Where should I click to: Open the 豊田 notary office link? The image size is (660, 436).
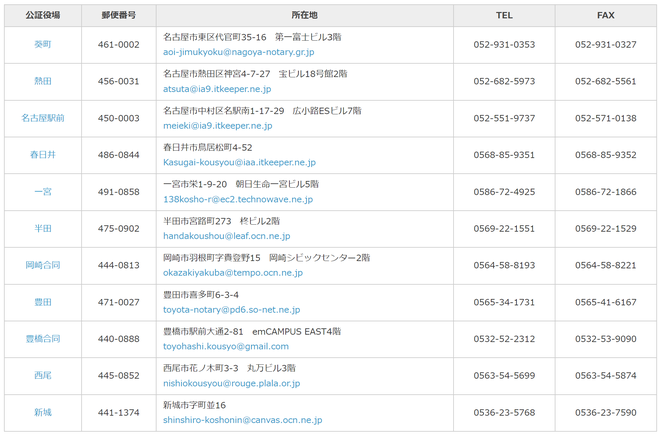click(x=43, y=302)
